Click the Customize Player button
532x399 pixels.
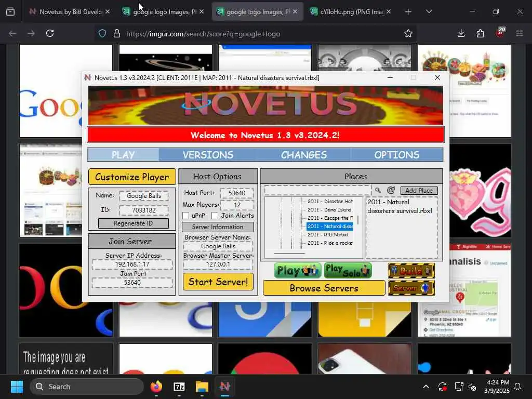pos(132,177)
